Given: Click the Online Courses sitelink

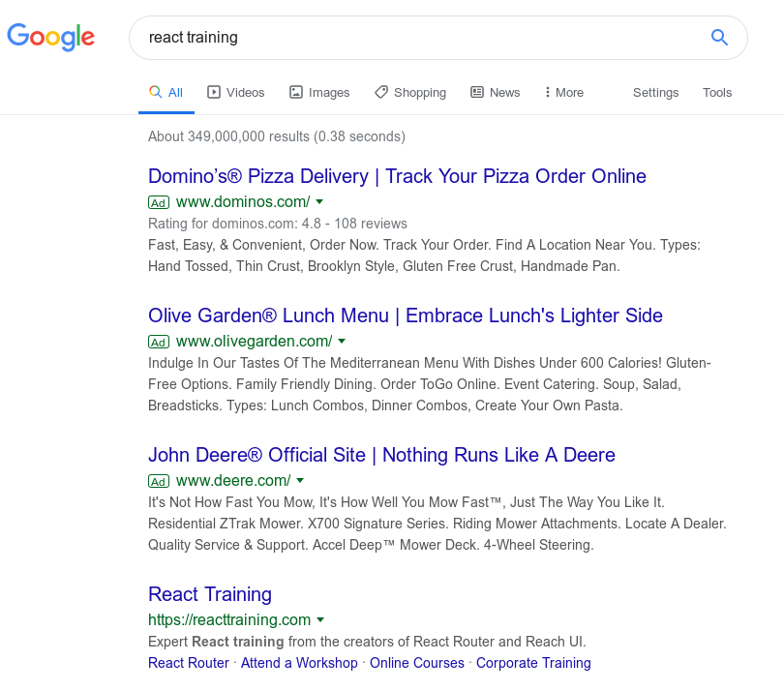Looking at the screenshot, I should point(417,663).
